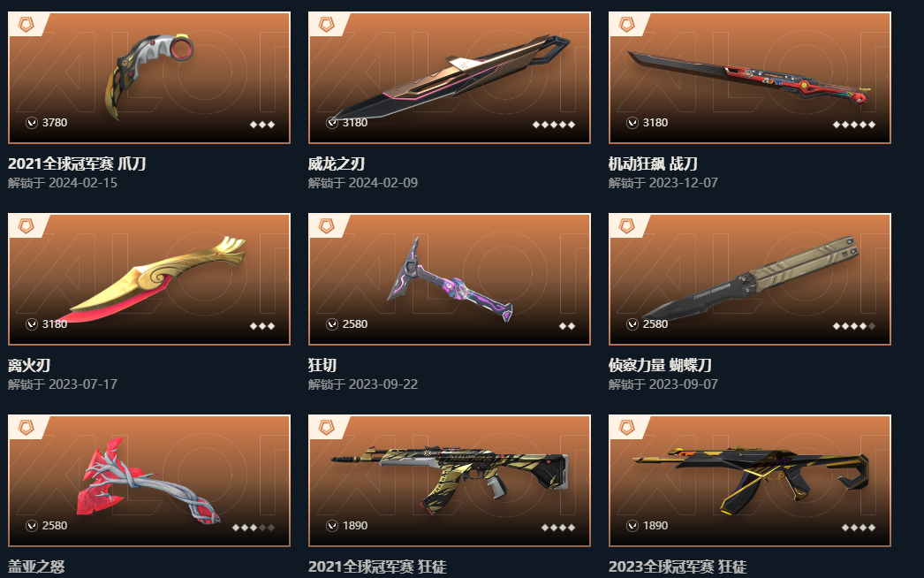Open the 2021全球冠军赛 狂徒 rifle card
The width and height of the screenshot is (924, 578).
click(x=449, y=481)
